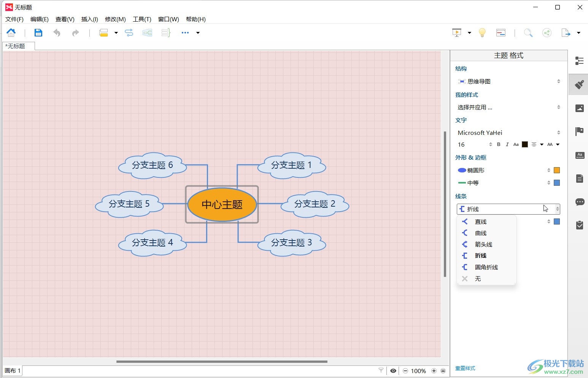588x378 pixels.
Task: Zoom out with the minus button
Action: 405,371
